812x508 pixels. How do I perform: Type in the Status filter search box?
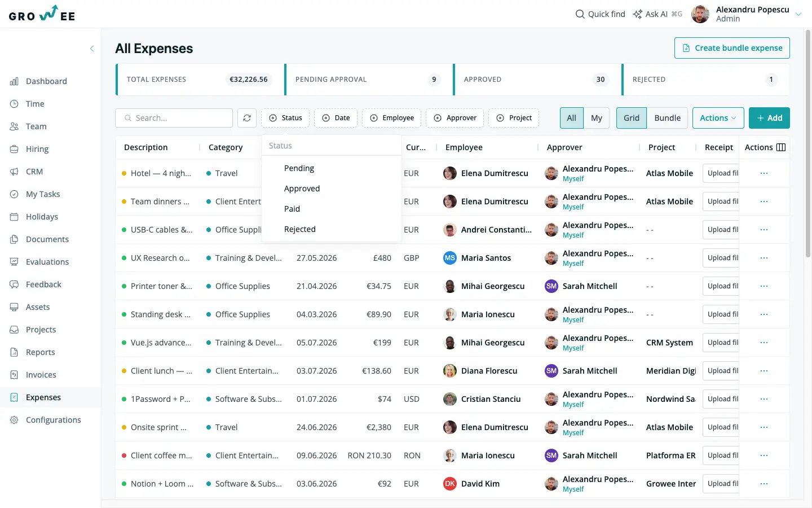(332, 146)
